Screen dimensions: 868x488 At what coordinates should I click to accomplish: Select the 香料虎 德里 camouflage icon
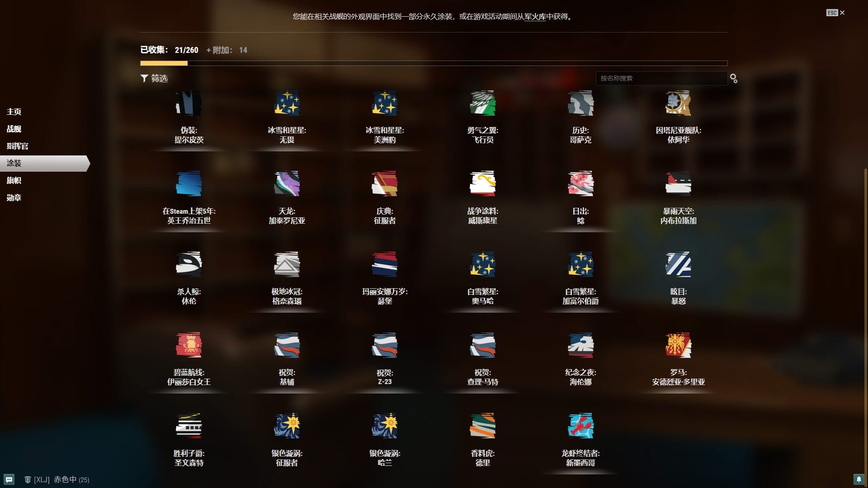482,426
